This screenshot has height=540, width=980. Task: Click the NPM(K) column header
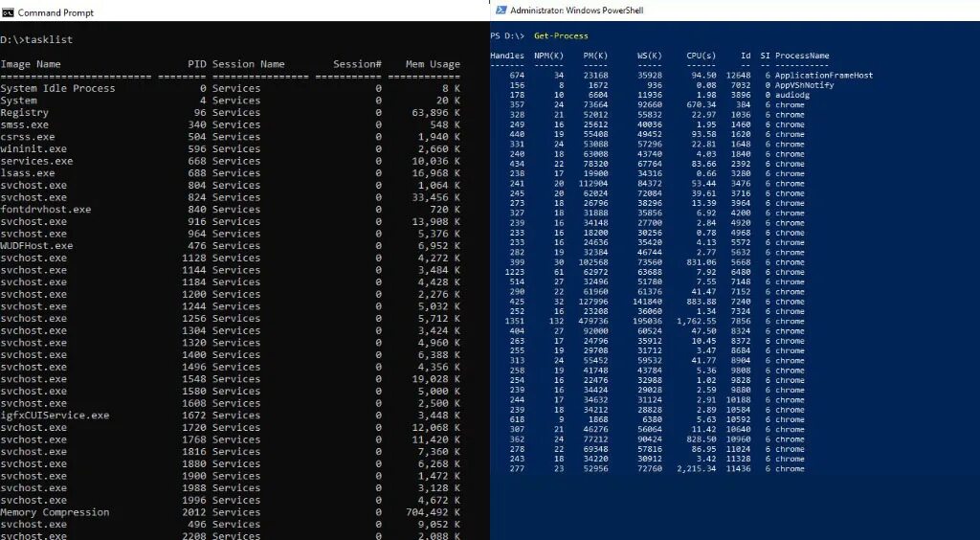pos(548,56)
